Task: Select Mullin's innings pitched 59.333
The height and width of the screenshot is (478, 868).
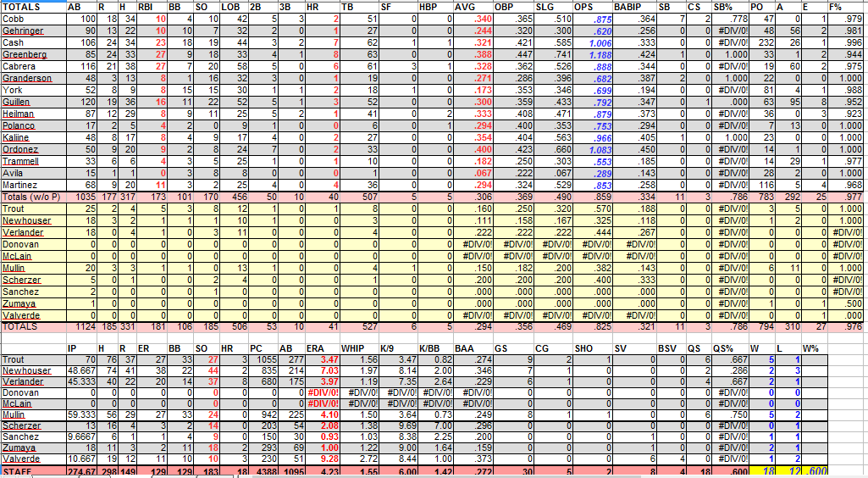Action: [81, 414]
